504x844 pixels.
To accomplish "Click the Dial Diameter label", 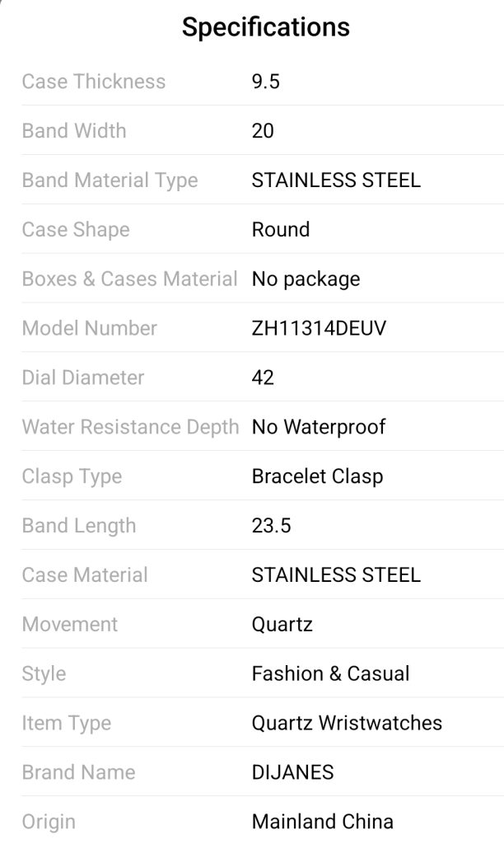I will tap(83, 378).
